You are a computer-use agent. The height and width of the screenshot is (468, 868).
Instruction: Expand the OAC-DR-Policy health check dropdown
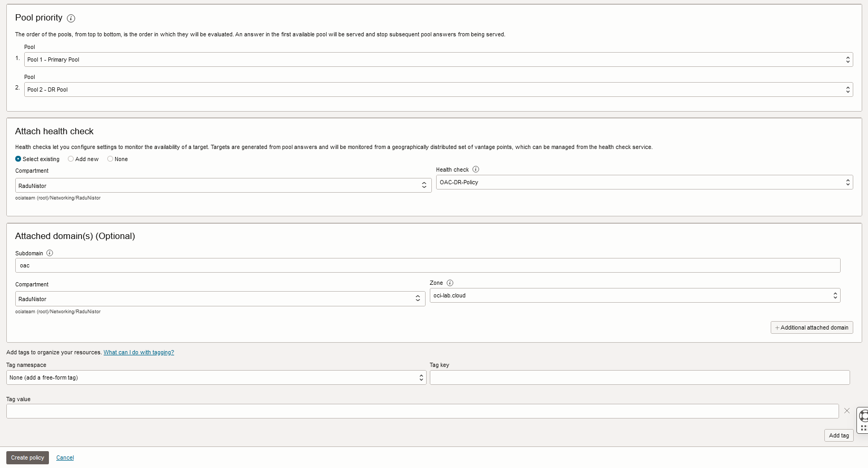pyautogui.click(x=644, y=182)
